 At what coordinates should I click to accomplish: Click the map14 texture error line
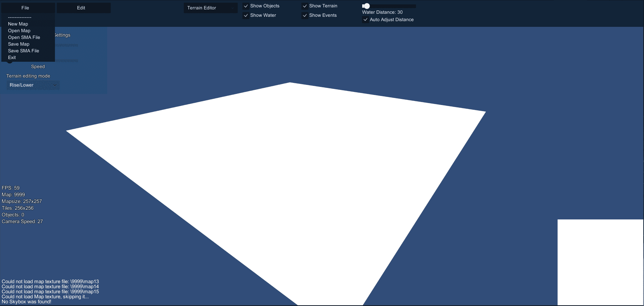coord(50,287)
